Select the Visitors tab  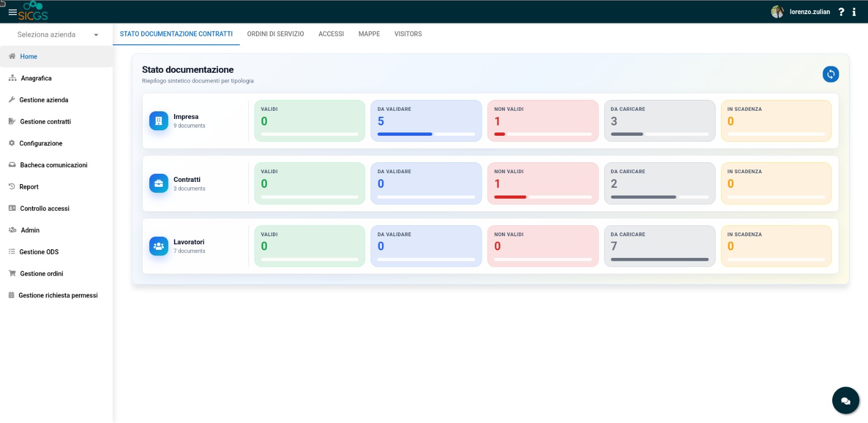(408, 34)
